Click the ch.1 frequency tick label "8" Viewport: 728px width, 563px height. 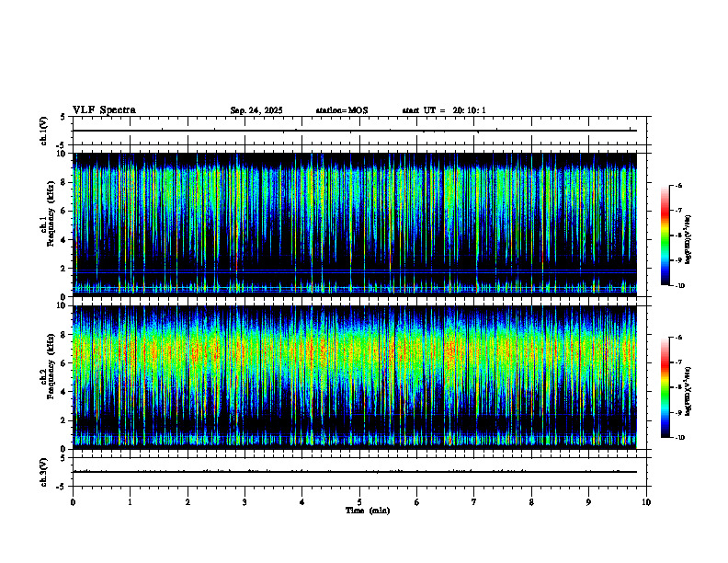[64, 182]
